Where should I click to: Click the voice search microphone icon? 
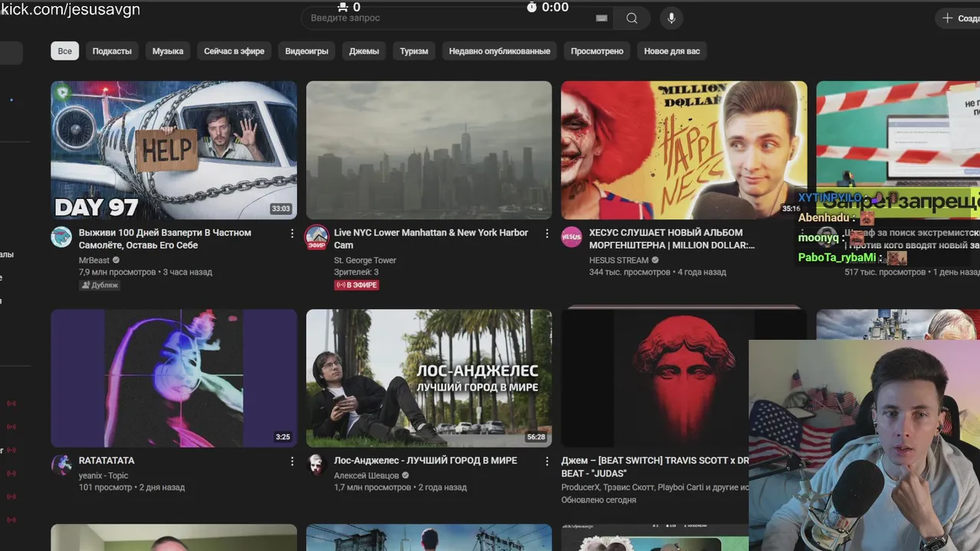click(x=671, y=18)
